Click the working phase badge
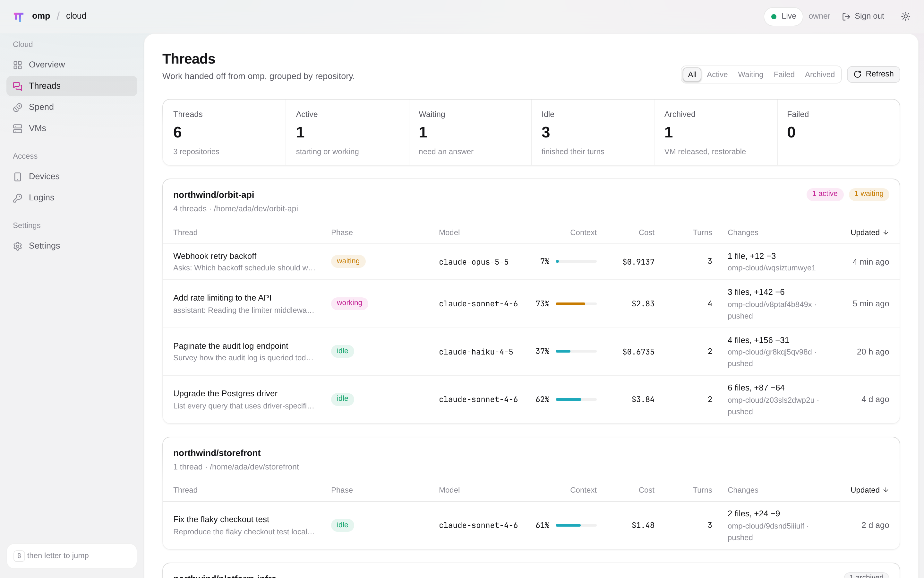Viewport: 924px width, 578px height. pyautogui.click(x=349, y=303)
